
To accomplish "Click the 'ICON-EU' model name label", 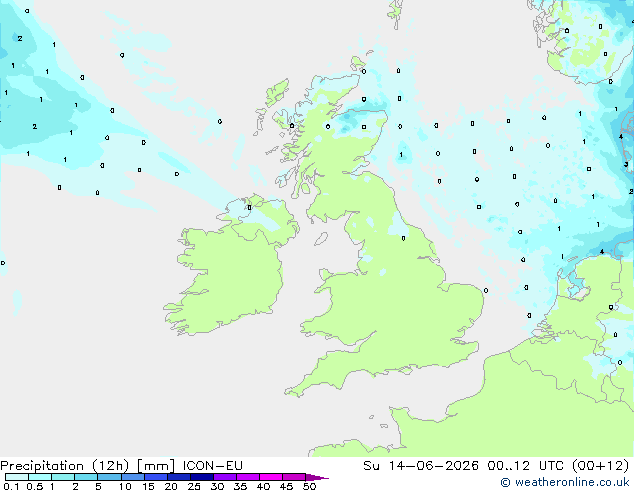I will pos(213,466).
